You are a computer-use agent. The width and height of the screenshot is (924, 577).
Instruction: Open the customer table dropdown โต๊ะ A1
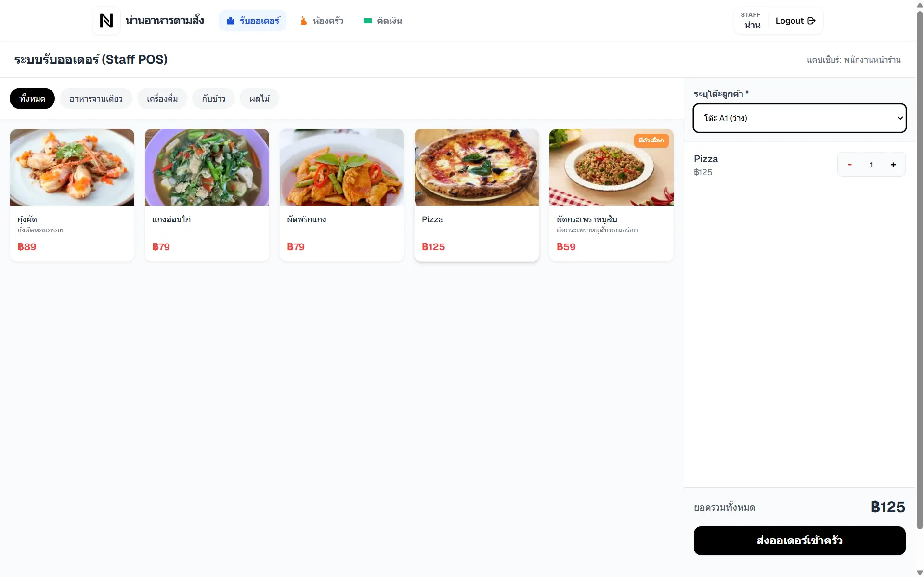pyautogui.click(x=799, y=118)
